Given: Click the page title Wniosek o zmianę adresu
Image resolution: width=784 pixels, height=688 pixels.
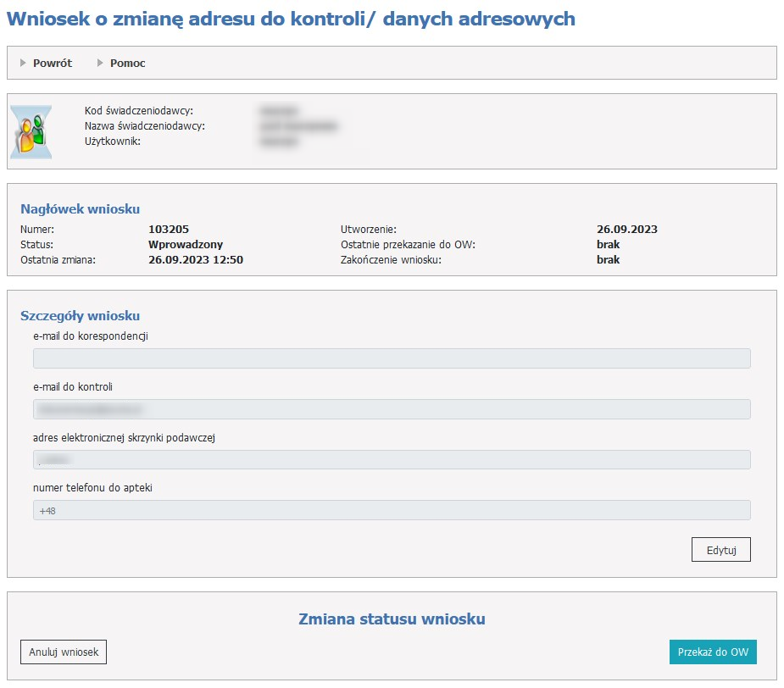Looking at the screenshot, I should pyautogui.click(x=291, y=19).
